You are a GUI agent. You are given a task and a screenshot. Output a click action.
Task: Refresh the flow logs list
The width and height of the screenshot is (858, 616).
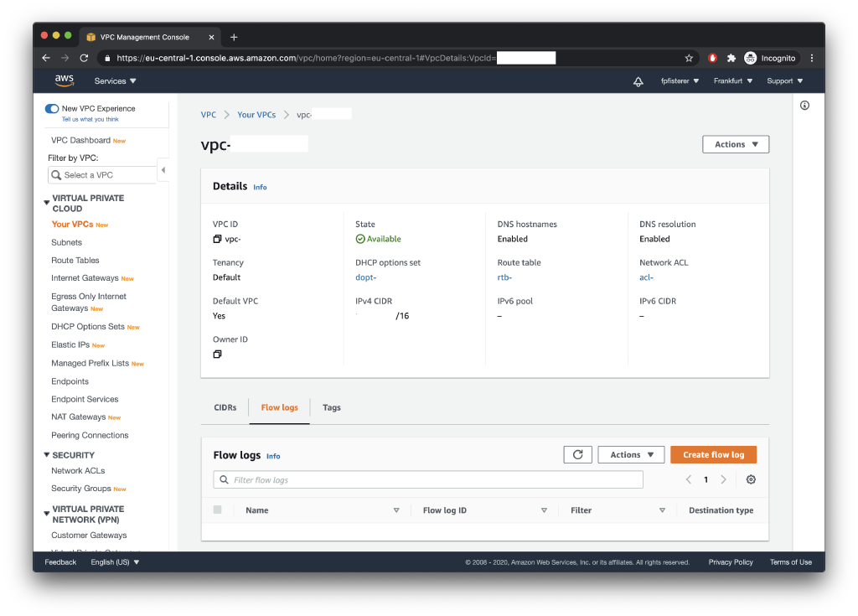point(577,454)
